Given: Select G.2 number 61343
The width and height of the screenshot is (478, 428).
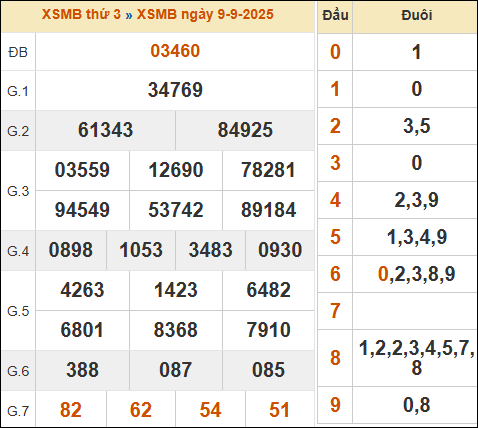Looking at the screenshot, I should pos(105,130).
